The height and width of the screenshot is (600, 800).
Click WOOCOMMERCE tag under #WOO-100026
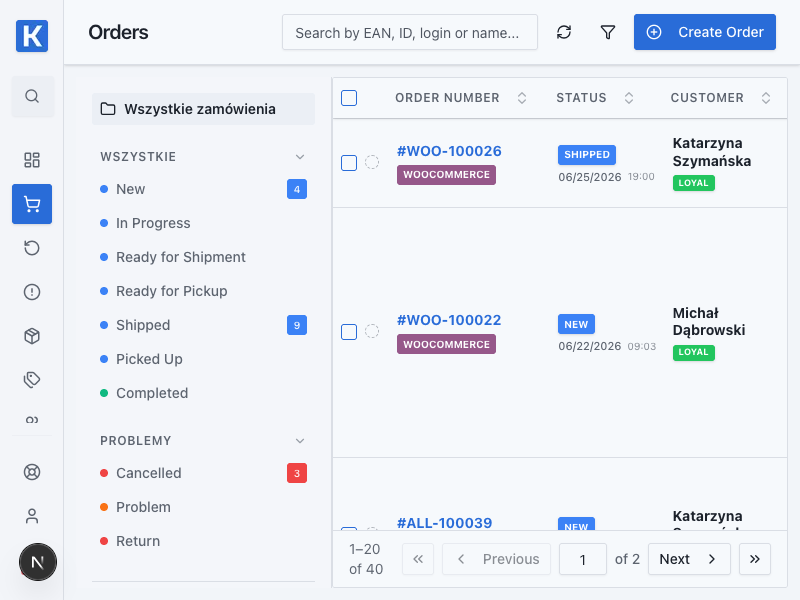[x=446, y=174]
